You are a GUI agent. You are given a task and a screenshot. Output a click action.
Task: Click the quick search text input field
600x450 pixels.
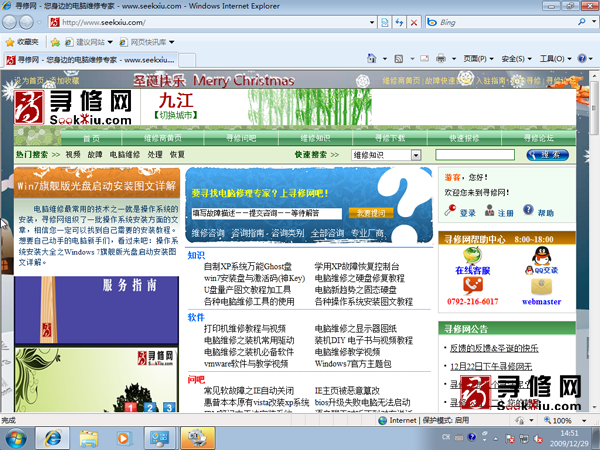click(475, 155)
